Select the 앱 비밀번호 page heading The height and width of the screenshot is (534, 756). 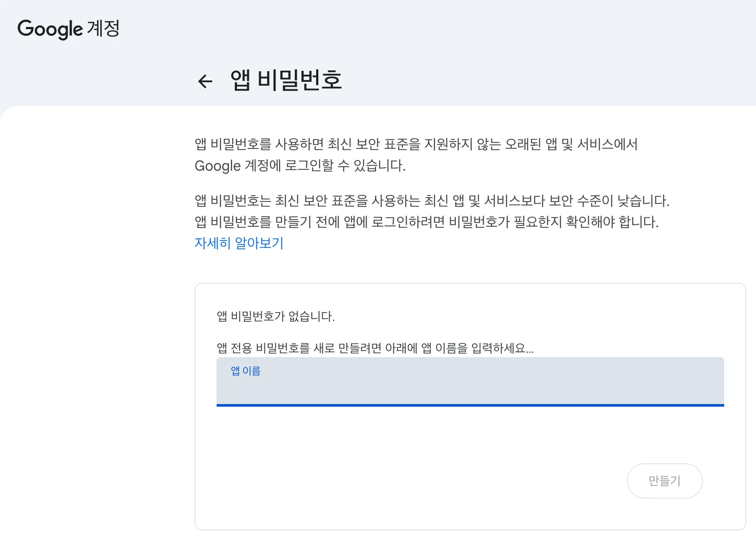pyautogui.click(x=286, y=80)
